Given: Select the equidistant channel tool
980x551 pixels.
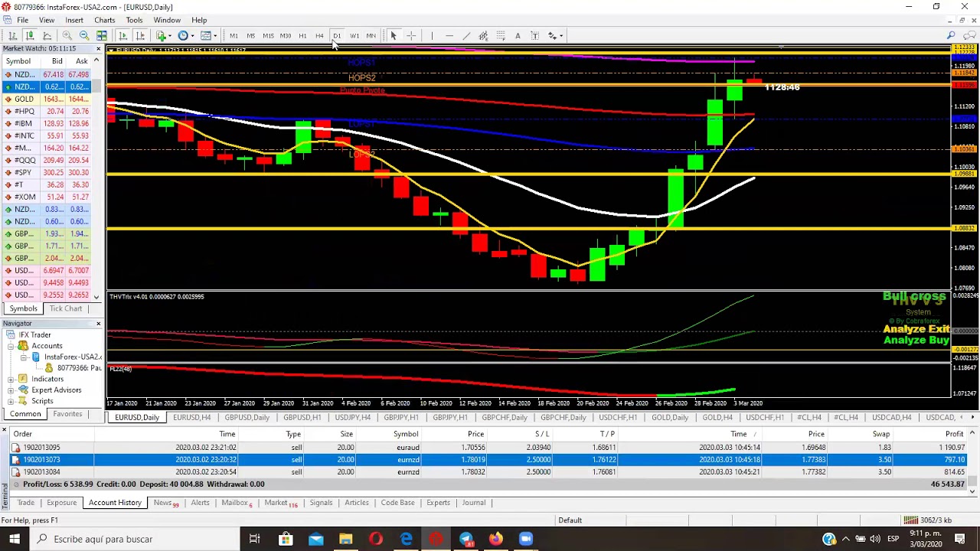Looking at the screenshot, I should tap(483, 35).
